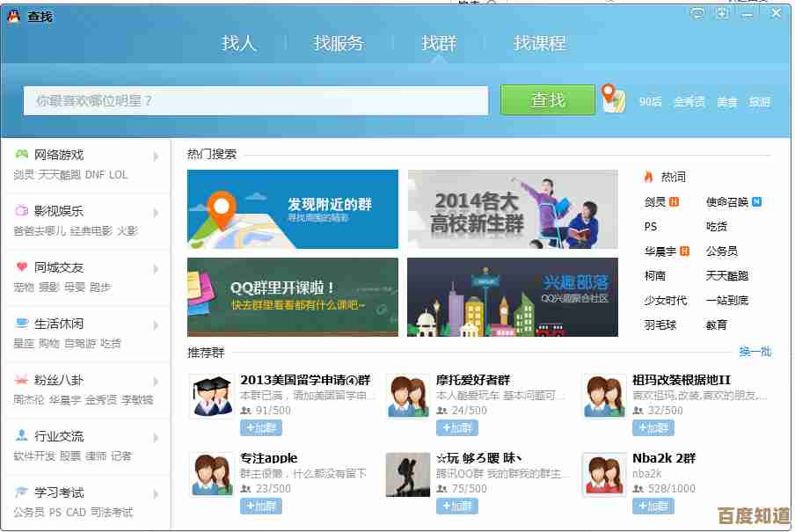Expand the 网络游戏 category arrow
795x532 pixels.
156,157
